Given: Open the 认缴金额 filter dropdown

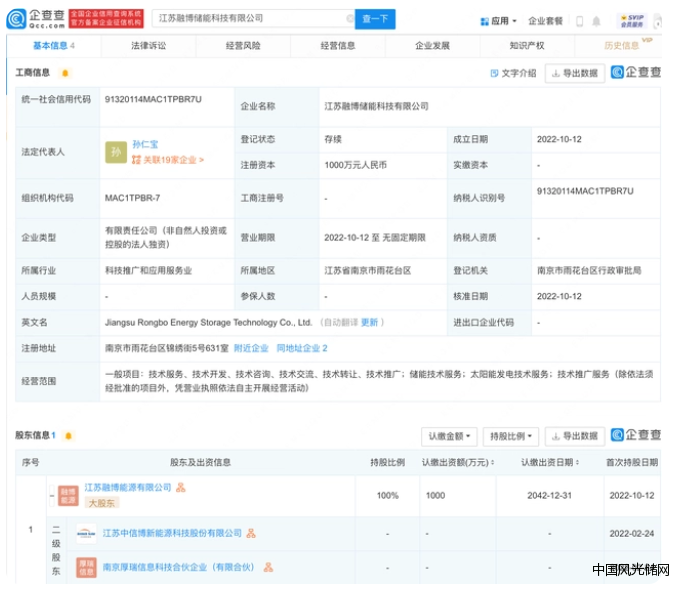Looking at the screenshot, I should tap(449, 436).
